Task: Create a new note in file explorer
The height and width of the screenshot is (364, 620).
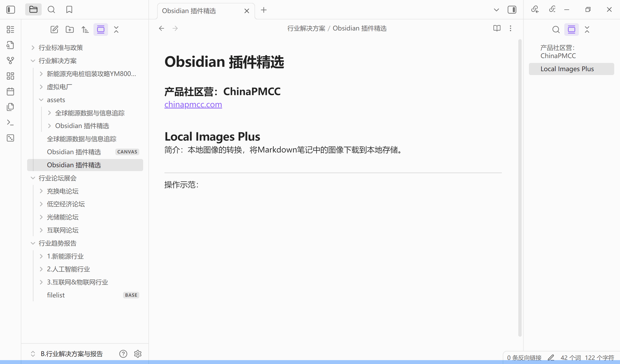Action: coord(54,30)
